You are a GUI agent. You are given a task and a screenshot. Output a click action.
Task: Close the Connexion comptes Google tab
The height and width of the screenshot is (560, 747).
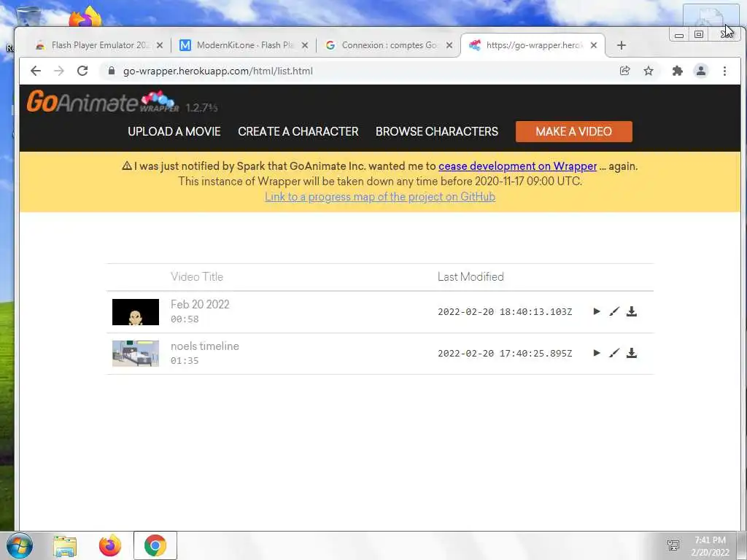(x=449, y=45)
